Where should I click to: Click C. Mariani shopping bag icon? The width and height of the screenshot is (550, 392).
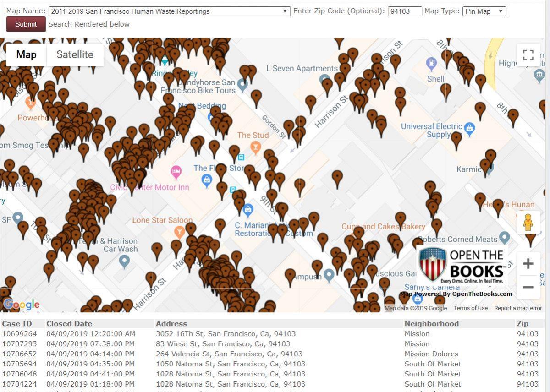point(248,211)
